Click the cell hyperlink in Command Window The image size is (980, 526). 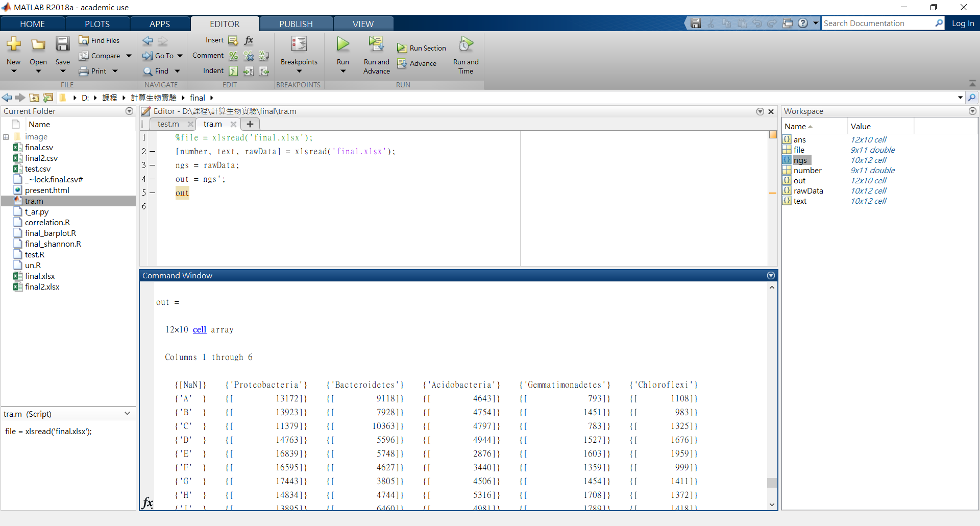[x=200, y=330]
